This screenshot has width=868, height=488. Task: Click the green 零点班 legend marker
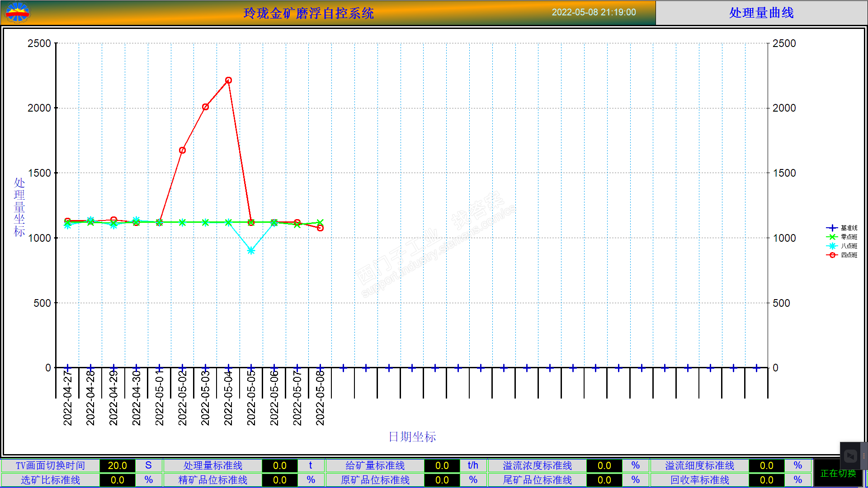832,237
